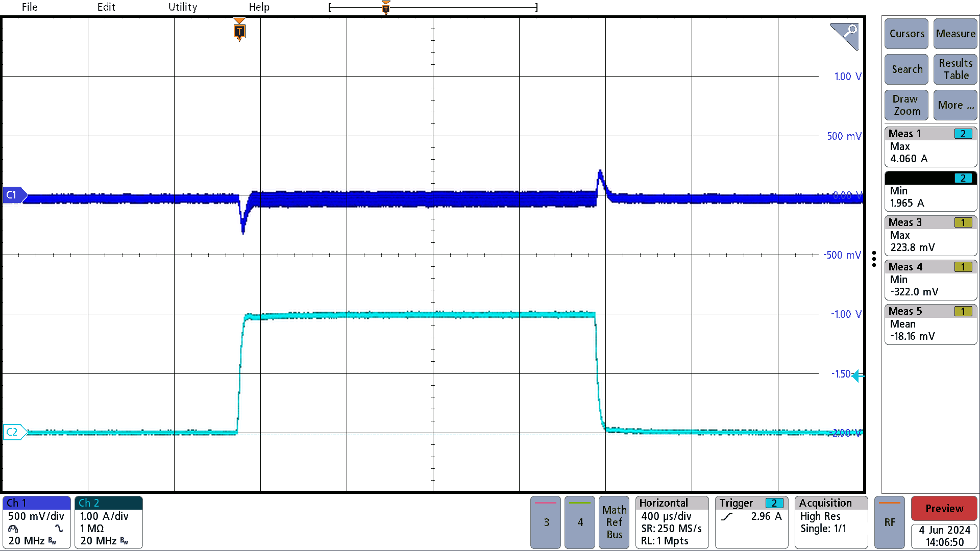Image resolution: width=980 pixels, height=551 pixels.
Task: Click the trigger rising slope icon
Action: pyautogui.click(x=727, y=516)
